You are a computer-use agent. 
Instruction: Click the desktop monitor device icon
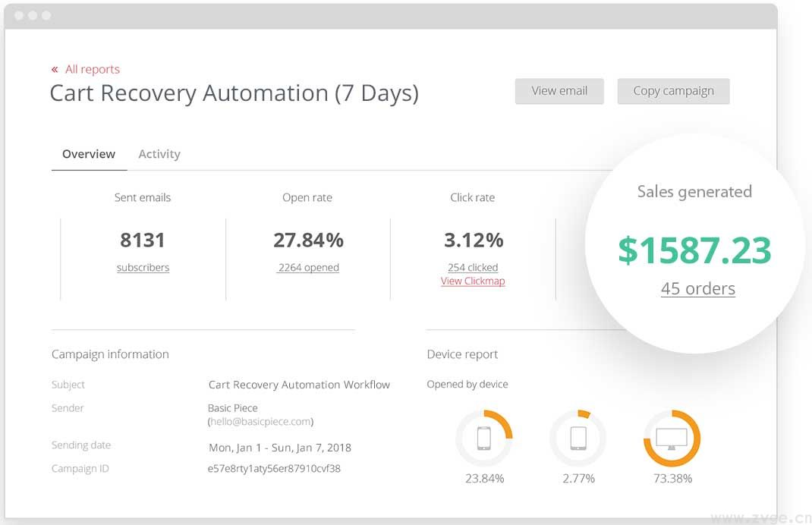point(672,438)
